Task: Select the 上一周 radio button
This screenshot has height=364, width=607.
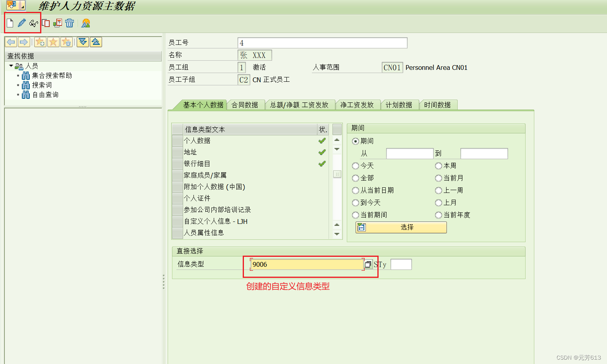Action: (439, 191)
